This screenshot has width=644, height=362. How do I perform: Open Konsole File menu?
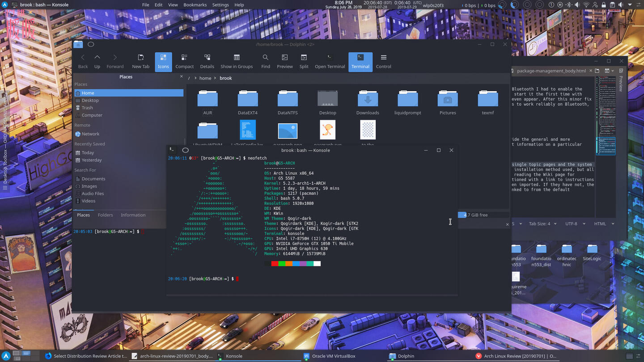coord(146,5)
